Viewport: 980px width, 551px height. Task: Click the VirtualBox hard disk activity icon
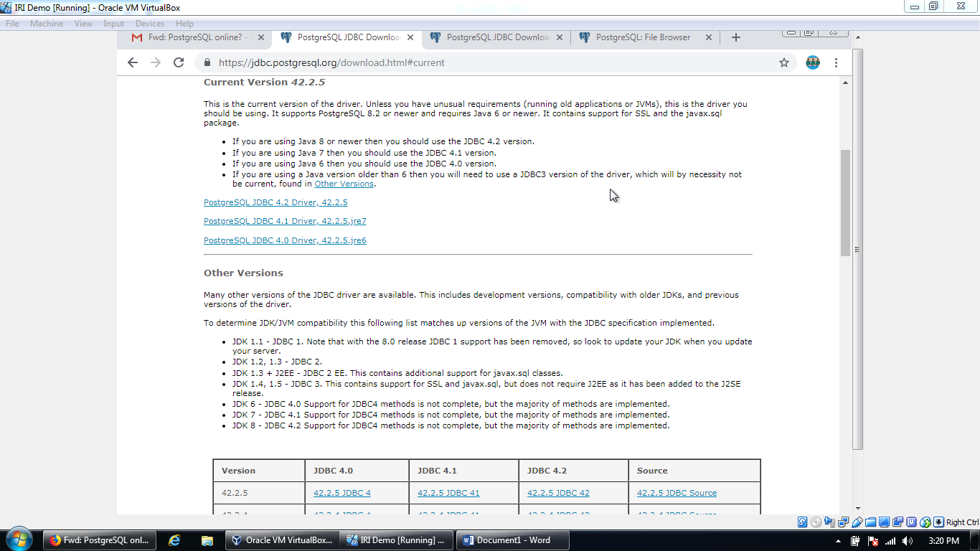(x=802, y=522)
